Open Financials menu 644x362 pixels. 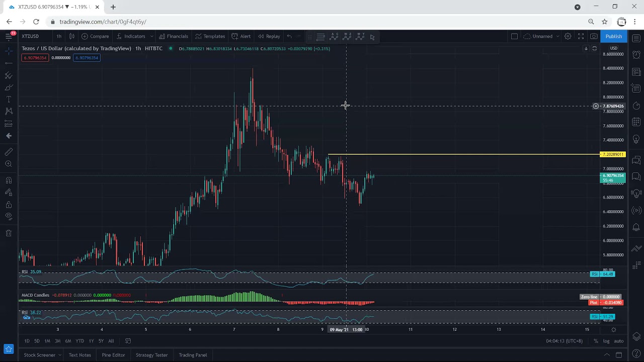point(174,36)
